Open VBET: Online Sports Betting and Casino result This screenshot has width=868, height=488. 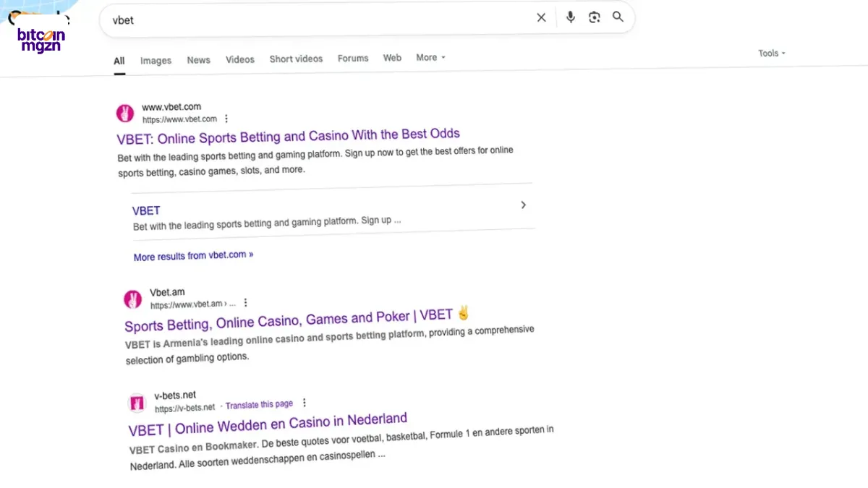click(288, 136)
